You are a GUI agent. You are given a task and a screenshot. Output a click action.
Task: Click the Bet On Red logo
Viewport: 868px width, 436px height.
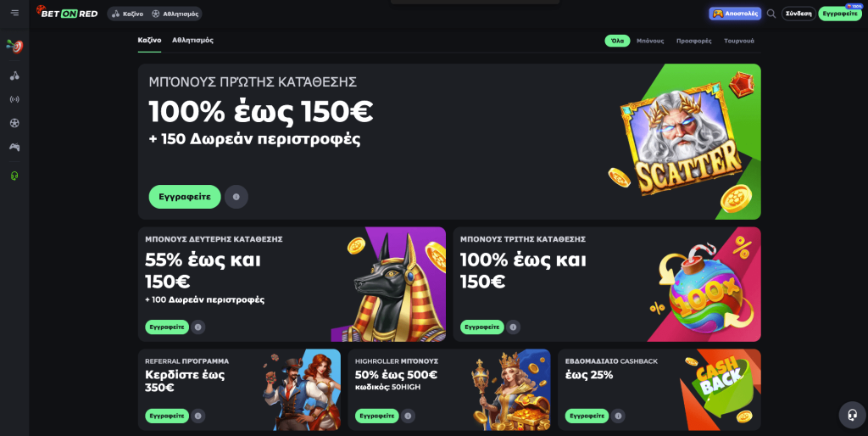pyautogui.click(x=66, y=12)
